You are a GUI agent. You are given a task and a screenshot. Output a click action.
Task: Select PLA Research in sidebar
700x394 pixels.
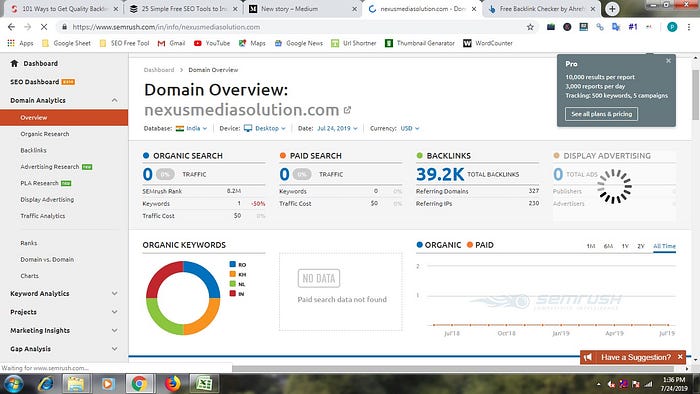click(39, 183)
